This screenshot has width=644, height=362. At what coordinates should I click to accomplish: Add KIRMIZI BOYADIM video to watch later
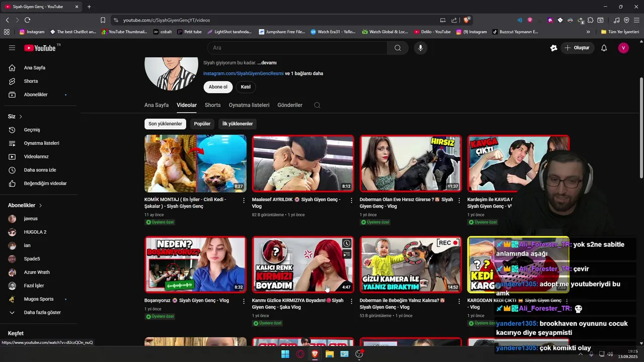347,243
